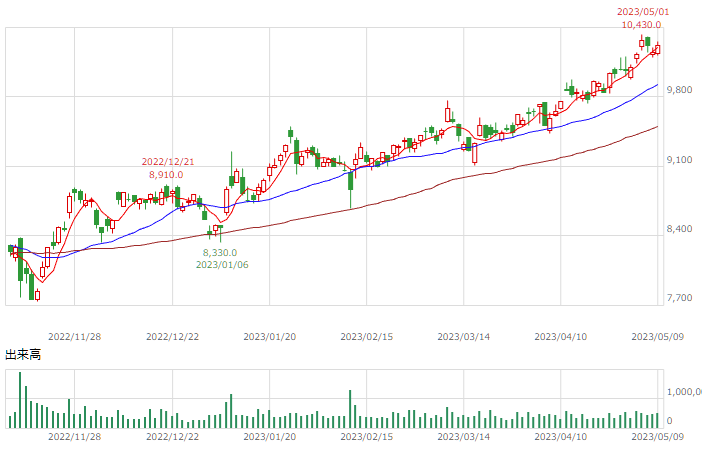Click the volume chart's 2023/05/09 date label
This screenshot has width=702, height=450.
click(658, 437)
